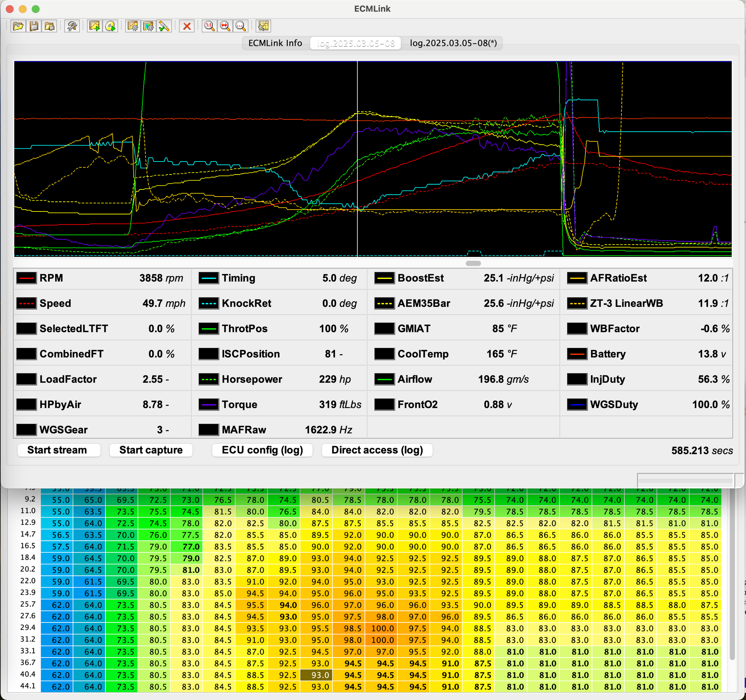Select the 100.0 cell in row 29.4
The width and height of the screenshot is (746, 700).
click(x=382, y=628)
